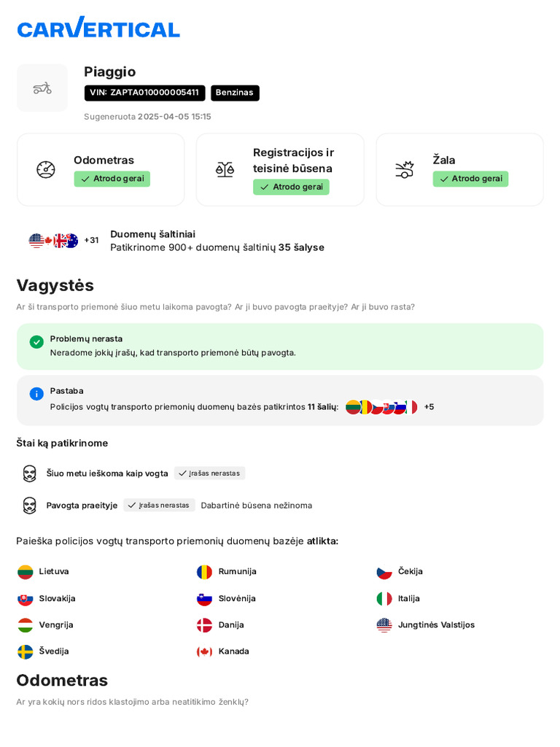Expand the +5 additional police countries
The width and height of the screenshot is (560, 747).
[429, 407]
